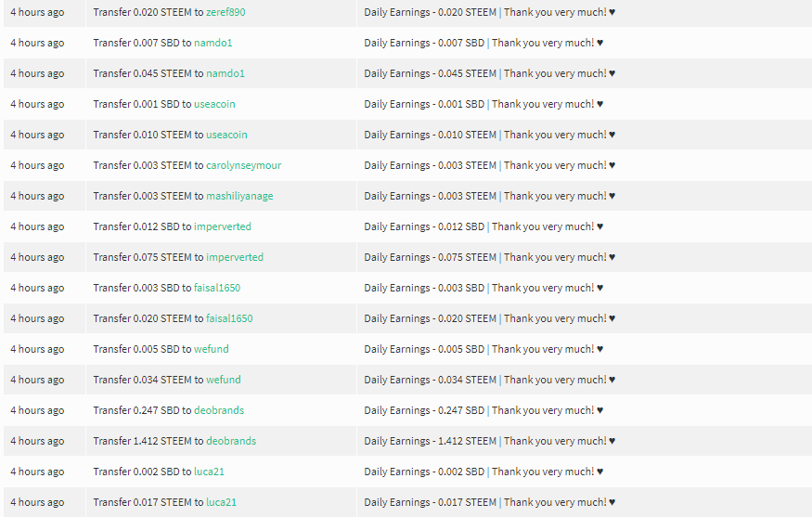Image resolution: width=812 pixels, height=517 pixels.
Task: Select memo text 'Daily Earnings - 0.010 STEEM'
Action: click(x=430, y=135)
